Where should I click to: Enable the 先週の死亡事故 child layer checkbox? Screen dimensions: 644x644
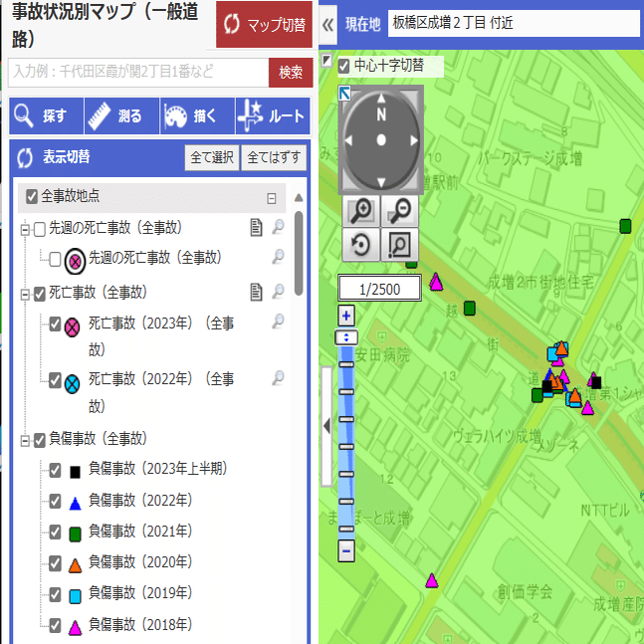55,259
